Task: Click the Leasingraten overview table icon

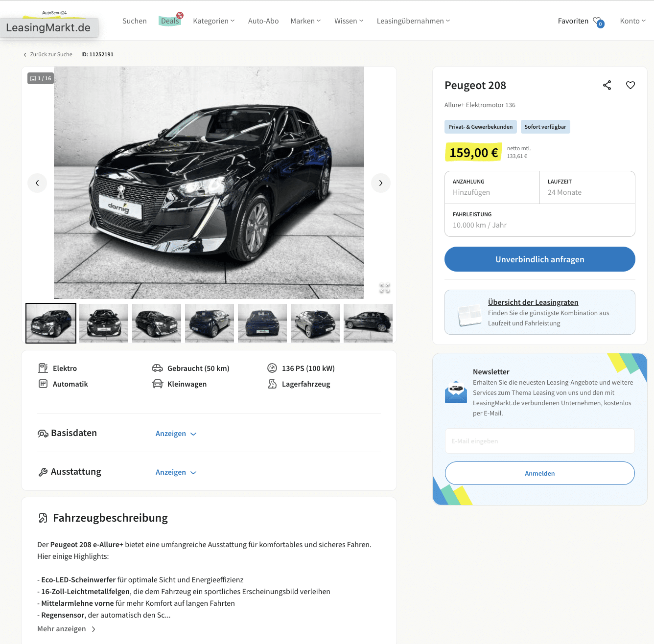Action: point(470,315)
